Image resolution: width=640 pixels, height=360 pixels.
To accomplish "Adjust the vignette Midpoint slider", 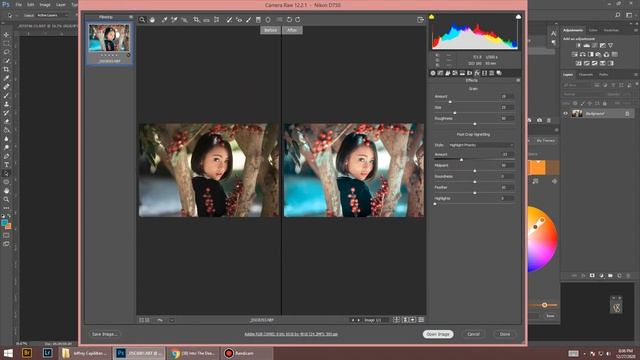I will (475, 171).
